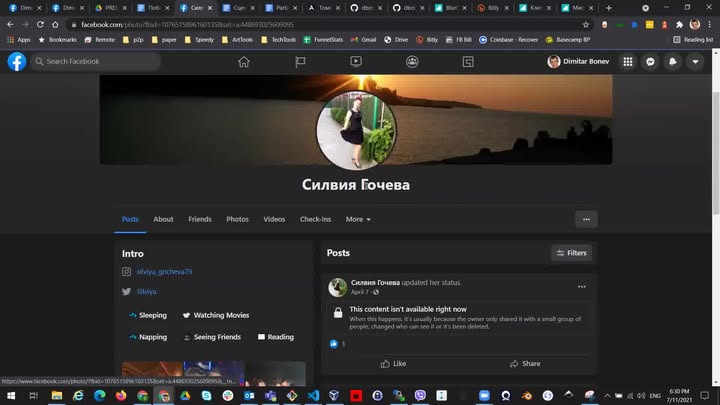
Task: Open File Explorer from taskbar
Action: coord(56,395)
